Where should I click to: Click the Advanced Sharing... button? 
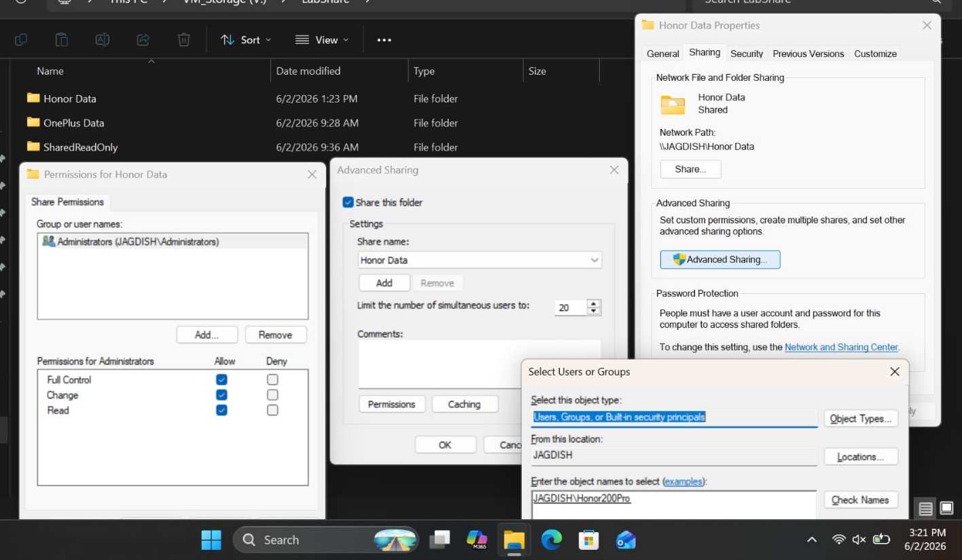click(x=720, y=259)
